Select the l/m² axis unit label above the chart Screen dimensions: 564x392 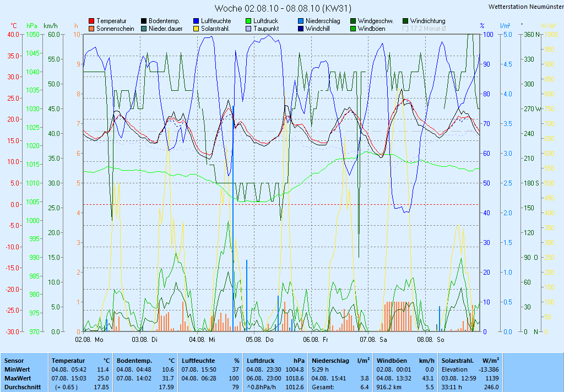[506, 26]
